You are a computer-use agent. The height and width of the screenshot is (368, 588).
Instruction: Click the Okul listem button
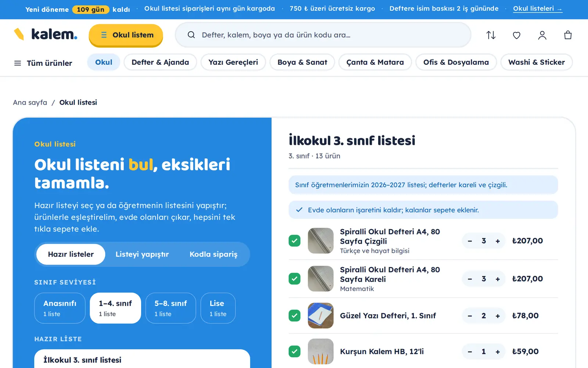click(x=126, y=35)
